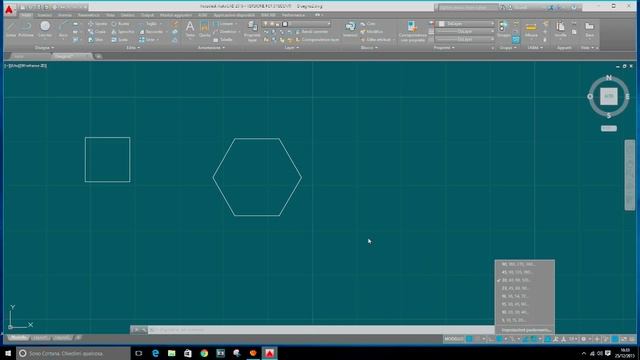Screen dimensions: 640x360
Task: Expand the Annotazione panel
Action: click(x=211, y=48)
